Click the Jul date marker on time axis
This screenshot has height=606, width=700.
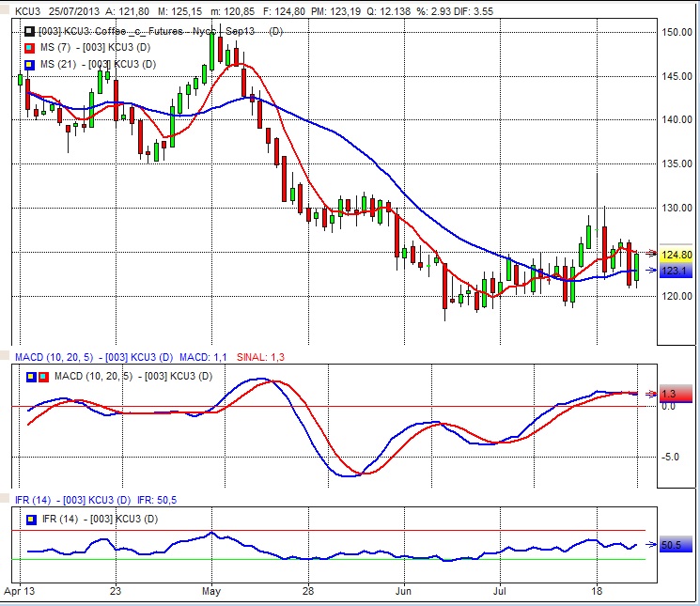[499, 592]
